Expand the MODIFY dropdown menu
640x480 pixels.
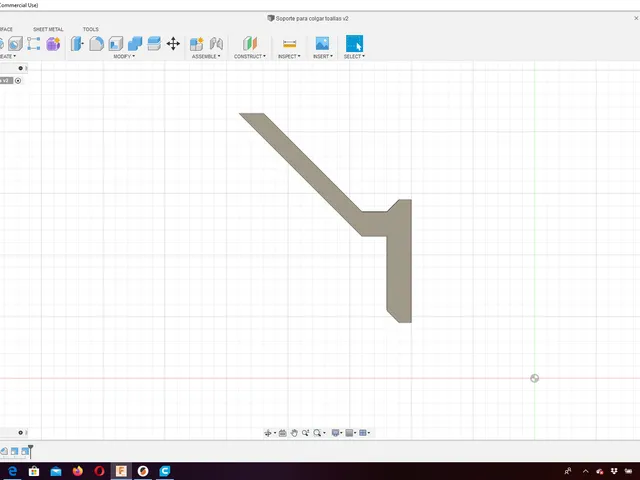(124, 56)
